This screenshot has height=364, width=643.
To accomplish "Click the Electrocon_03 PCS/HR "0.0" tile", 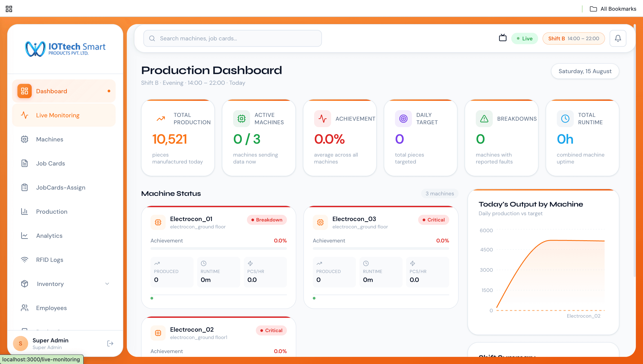I will [428, 272].
